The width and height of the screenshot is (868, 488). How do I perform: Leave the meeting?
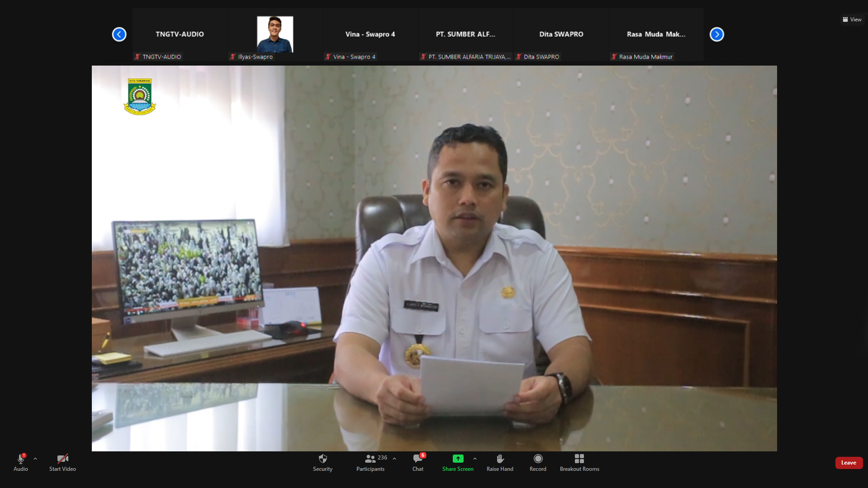pos(849,463)
